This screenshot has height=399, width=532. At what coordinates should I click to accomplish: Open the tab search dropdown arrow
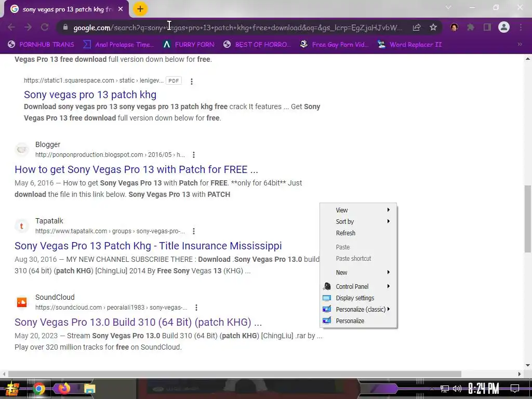click(448, 7)
